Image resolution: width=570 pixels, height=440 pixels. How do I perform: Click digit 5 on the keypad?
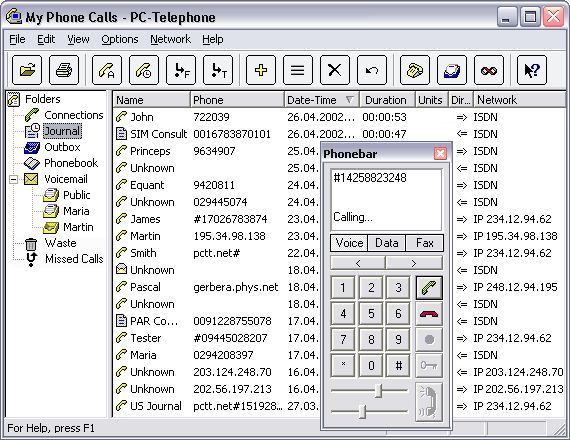(371, 313)
